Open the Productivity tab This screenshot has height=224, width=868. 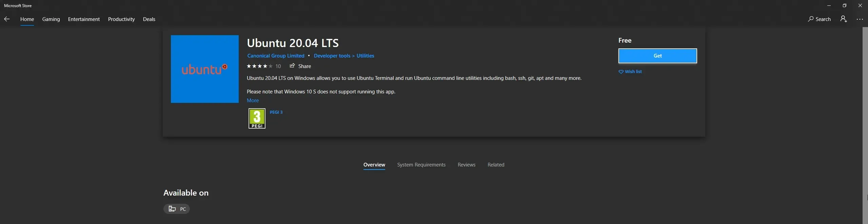(x=121, y=19)
